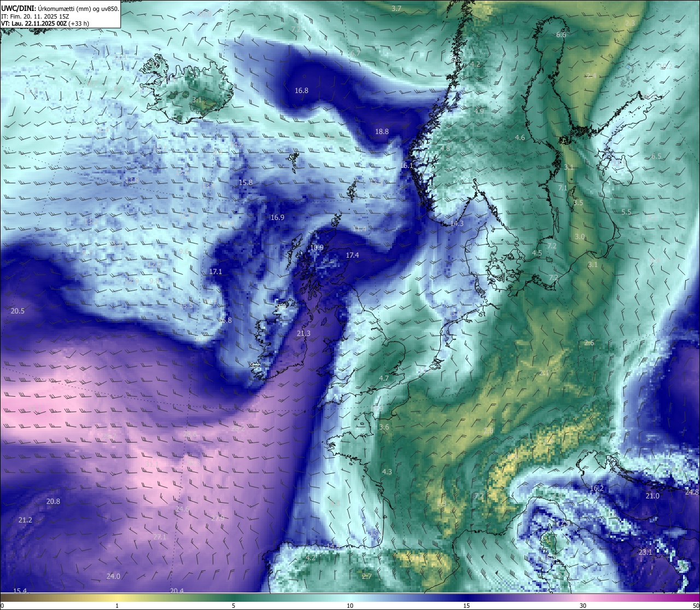Click the 21.3 value over the Irish Sea

pyautogui.click(x=304, y=333)
